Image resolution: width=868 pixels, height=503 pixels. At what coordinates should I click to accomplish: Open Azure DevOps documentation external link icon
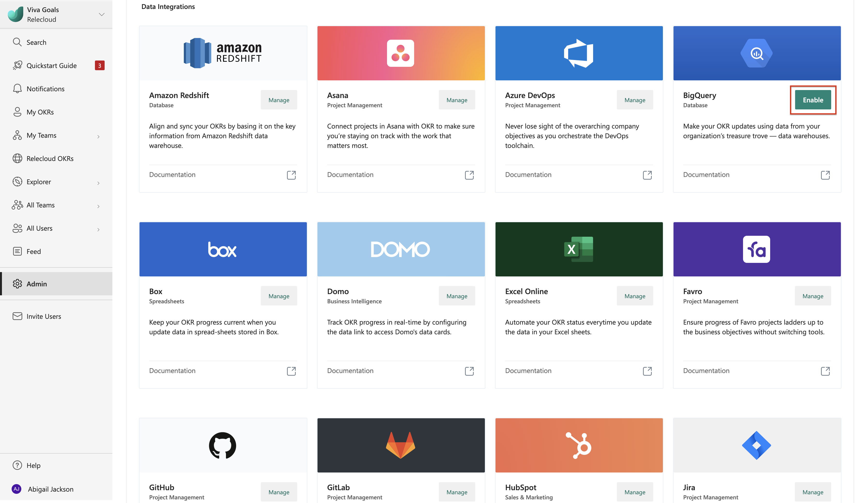[648, 175]
